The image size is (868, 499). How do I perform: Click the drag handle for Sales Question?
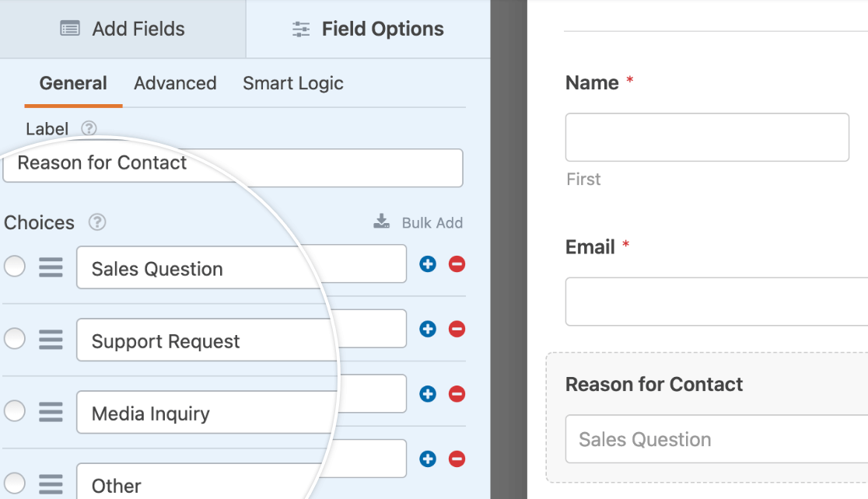coord(51,267)
